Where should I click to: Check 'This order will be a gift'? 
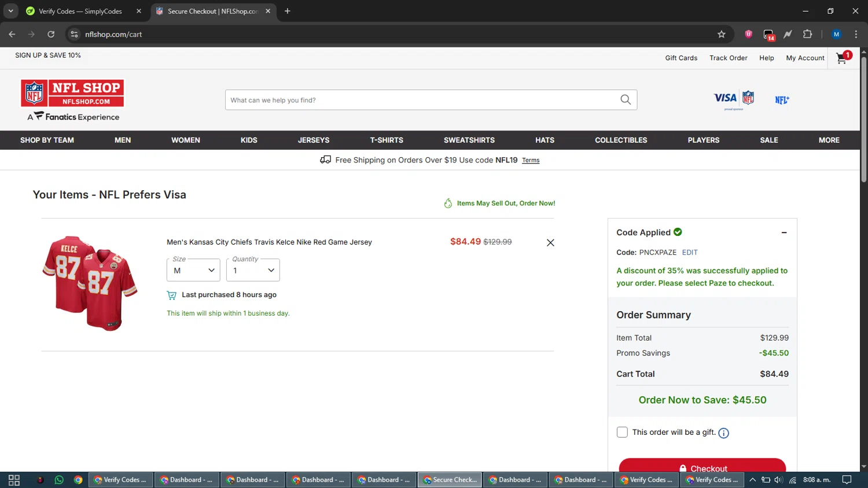[x=622, y=432]
